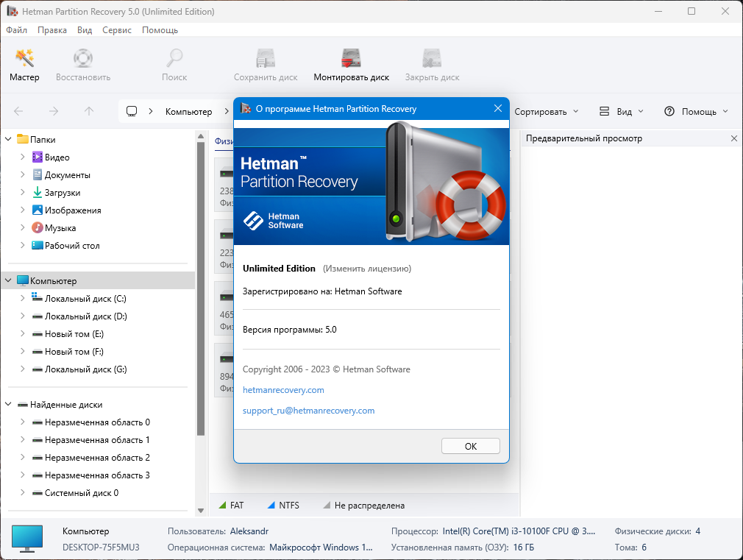Click the Не распределена legend entry
The image size is (743, 560).
[x=363, y=506]
